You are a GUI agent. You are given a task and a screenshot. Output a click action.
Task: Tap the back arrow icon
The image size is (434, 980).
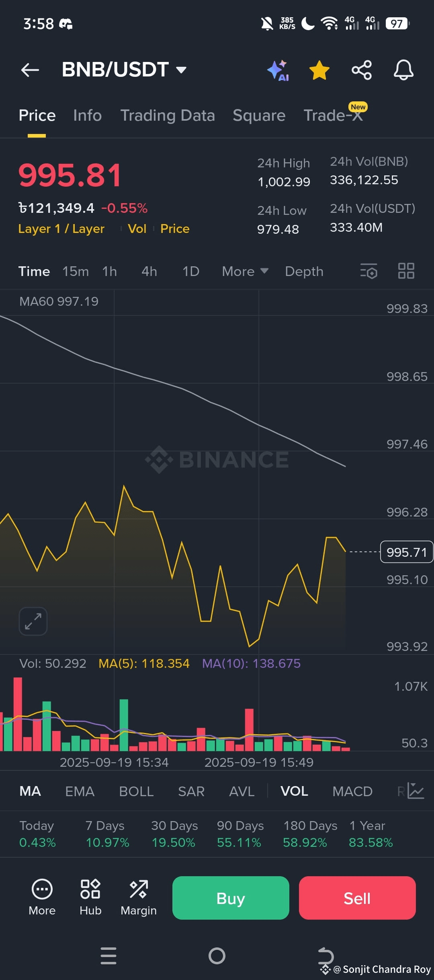tap(30, 70)
